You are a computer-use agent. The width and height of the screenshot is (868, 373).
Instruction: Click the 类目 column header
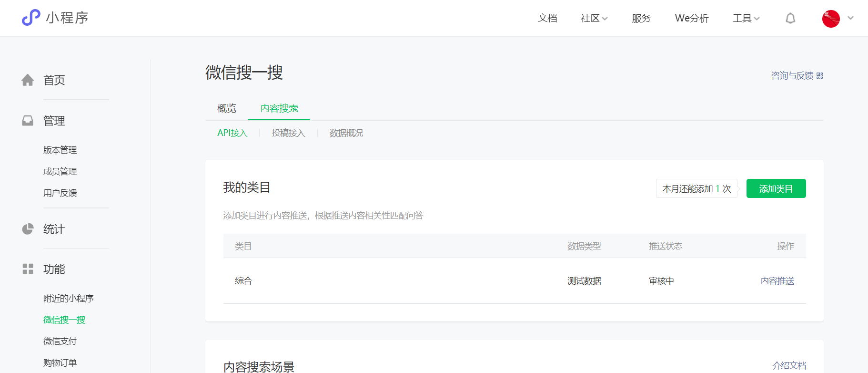point(243,246)
